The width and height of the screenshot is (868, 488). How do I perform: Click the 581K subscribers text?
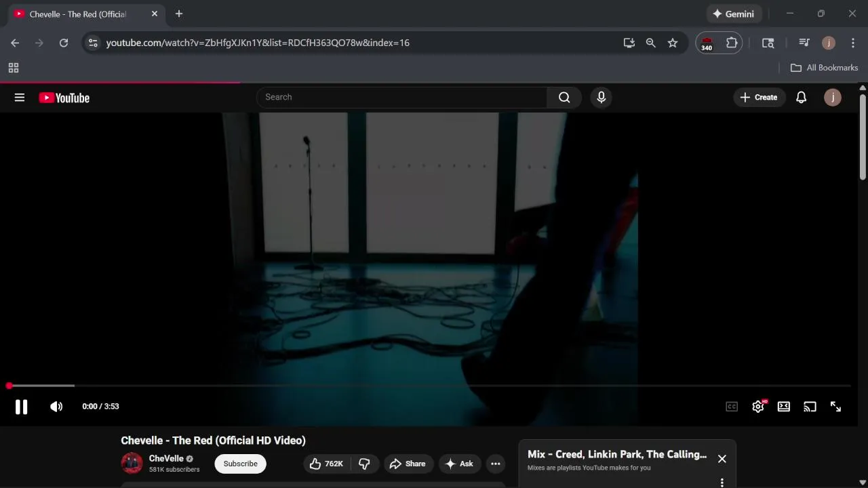point(174,470)
